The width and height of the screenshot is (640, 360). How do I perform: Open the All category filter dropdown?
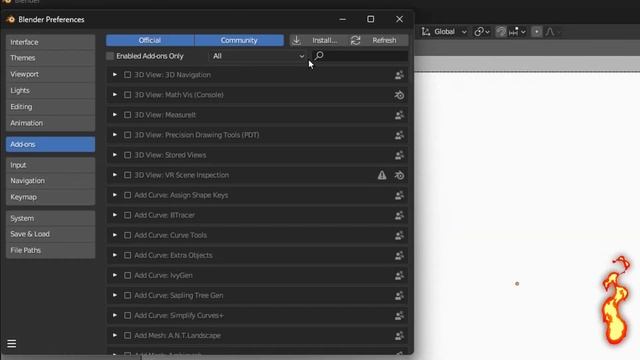[x=258, y=56]
